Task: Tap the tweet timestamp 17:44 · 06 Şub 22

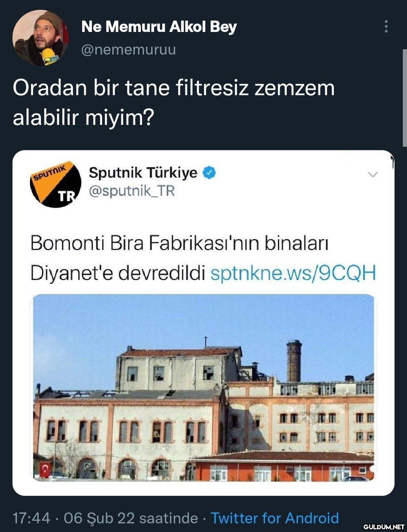Action: pos(105,518)
